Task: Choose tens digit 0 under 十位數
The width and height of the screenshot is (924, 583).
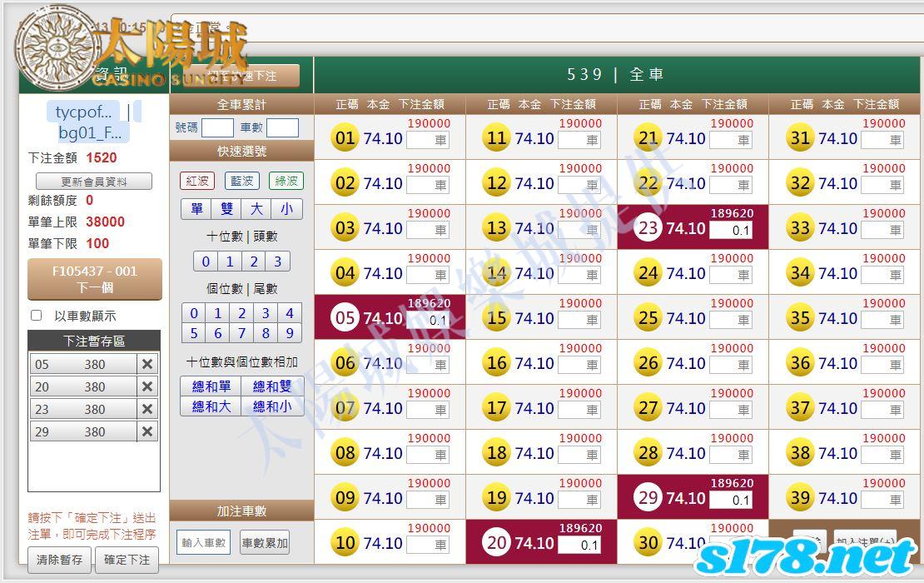Action: [x=206, y=262]
